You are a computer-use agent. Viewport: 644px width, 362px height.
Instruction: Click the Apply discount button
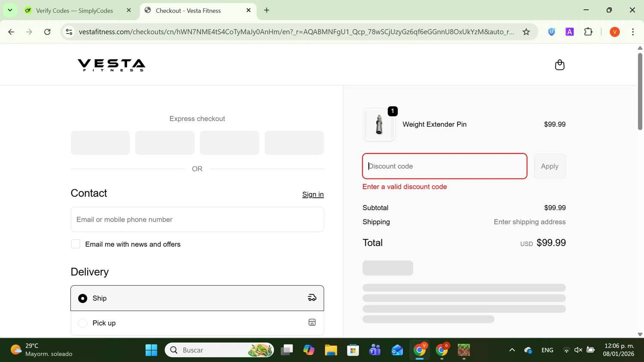pyautogui.click(x=550, y=166)
